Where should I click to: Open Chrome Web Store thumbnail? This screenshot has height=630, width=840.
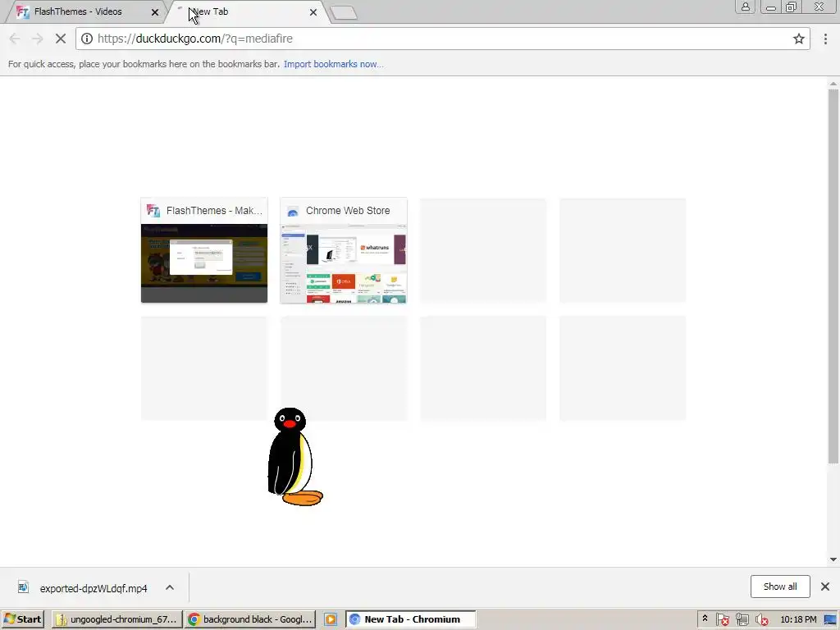(344, 250)
